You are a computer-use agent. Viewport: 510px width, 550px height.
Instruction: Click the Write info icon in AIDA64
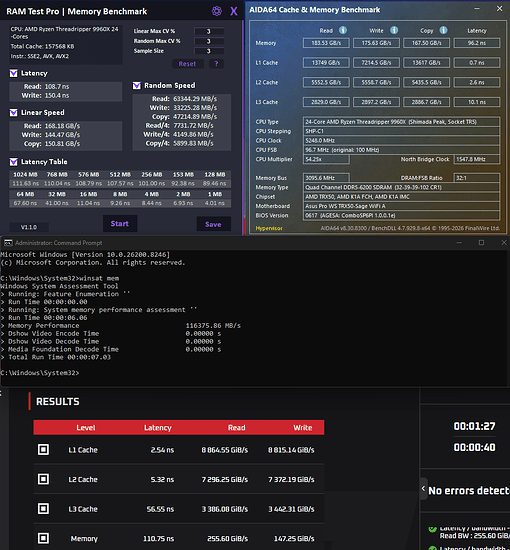tap(394, 31)
